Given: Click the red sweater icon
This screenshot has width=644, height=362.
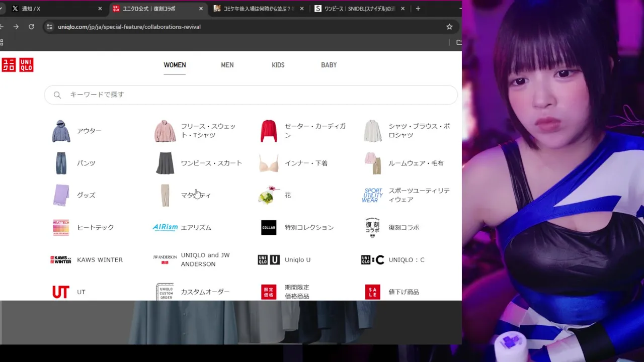Looking at the screenshot, I should tap(269, 131).
